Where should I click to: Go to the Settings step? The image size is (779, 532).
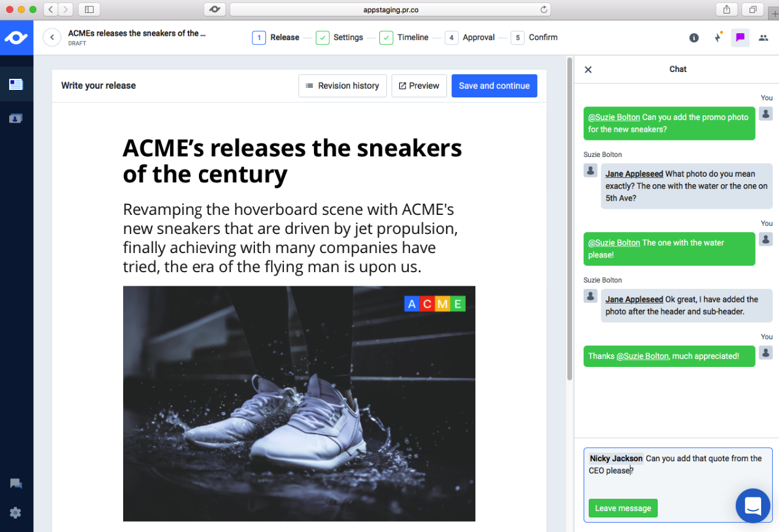pos(340,38)
